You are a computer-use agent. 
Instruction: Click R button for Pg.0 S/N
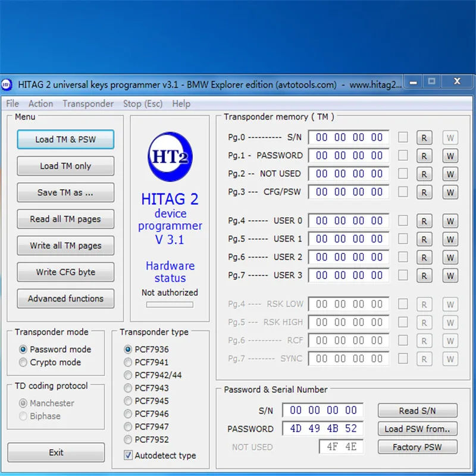point(424,138)
